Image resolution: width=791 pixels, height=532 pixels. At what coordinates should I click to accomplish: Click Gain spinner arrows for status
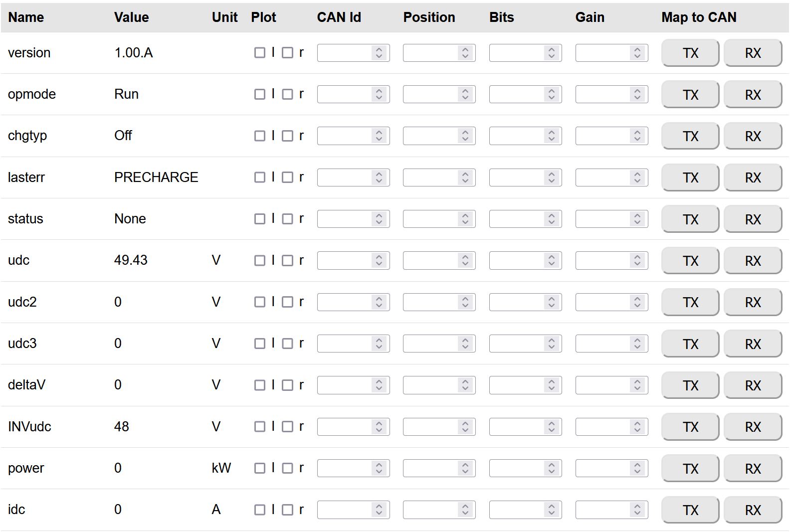(x=637, y=219)
